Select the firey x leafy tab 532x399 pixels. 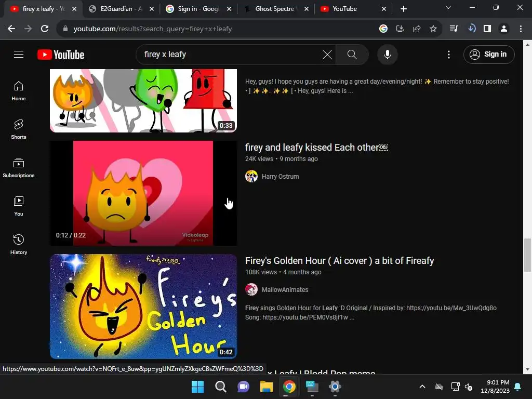[43, 9]
